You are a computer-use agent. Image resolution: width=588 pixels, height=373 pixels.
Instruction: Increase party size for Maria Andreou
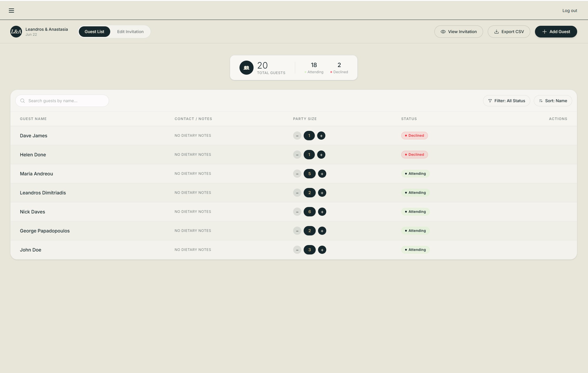[x=322, y=174]
